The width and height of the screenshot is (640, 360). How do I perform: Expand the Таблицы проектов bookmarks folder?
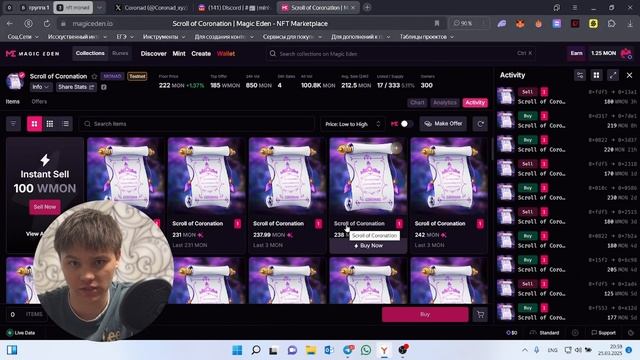pos(427,37)
